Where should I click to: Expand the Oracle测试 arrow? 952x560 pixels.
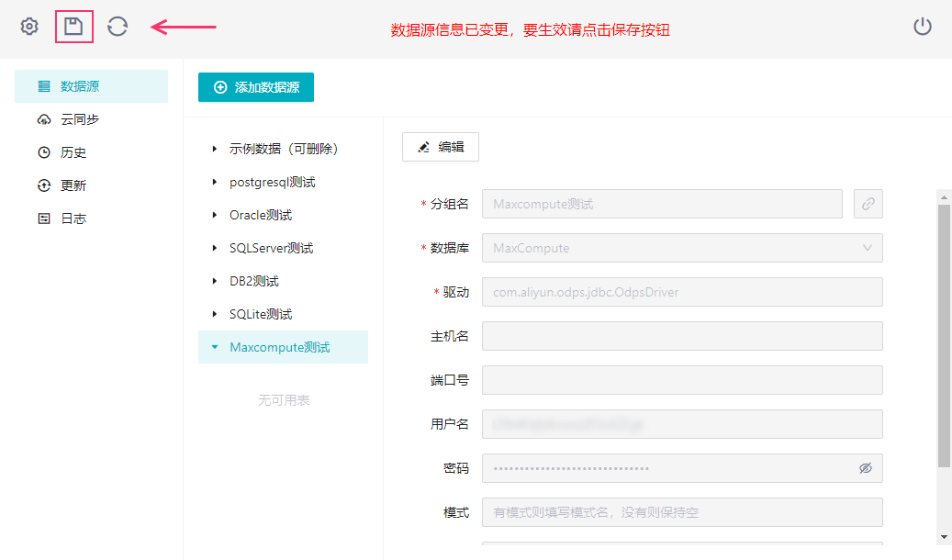click(214, 215)
